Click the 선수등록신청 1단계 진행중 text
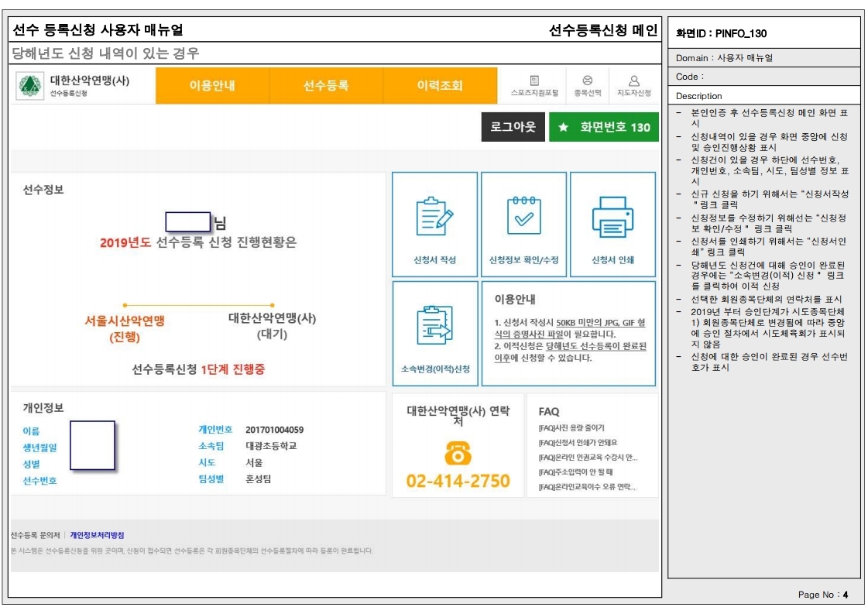 tap(198, 369)
